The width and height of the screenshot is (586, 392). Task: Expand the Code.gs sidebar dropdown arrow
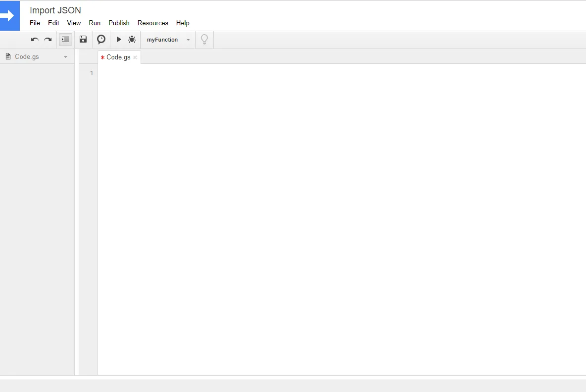pos(66,57)
